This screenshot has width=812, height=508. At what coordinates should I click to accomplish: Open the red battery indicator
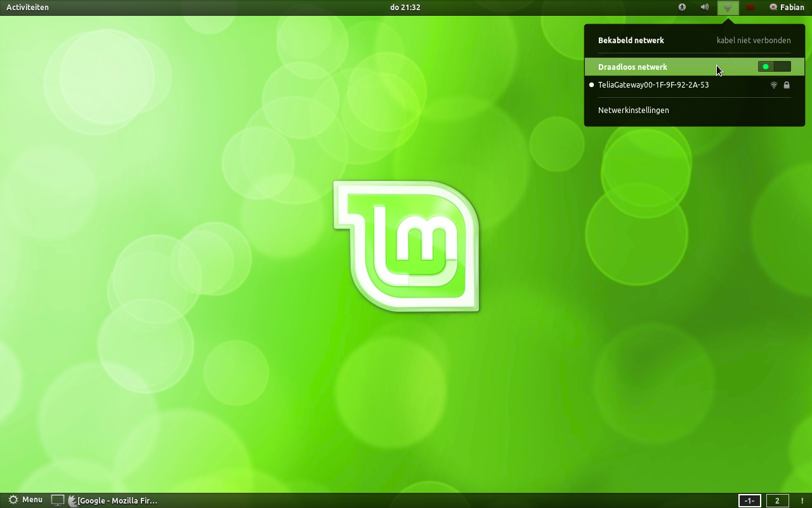click(750, 8)
